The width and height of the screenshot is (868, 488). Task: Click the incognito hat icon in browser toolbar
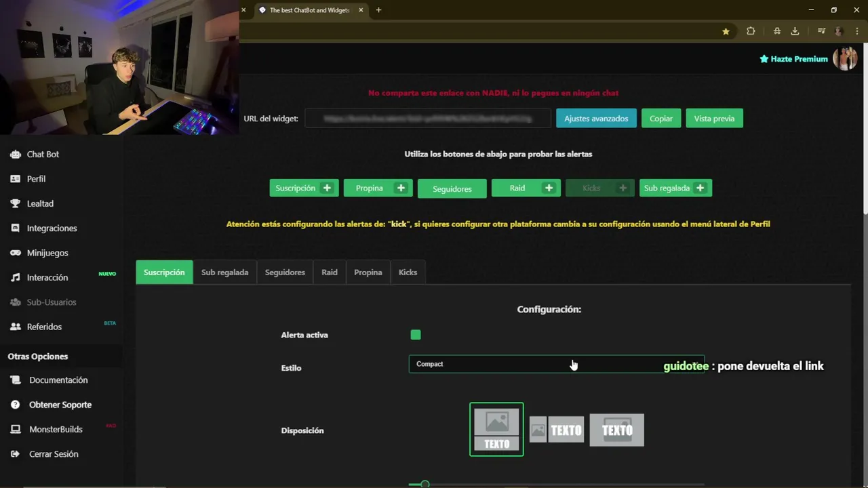click(x=776, y=31)
